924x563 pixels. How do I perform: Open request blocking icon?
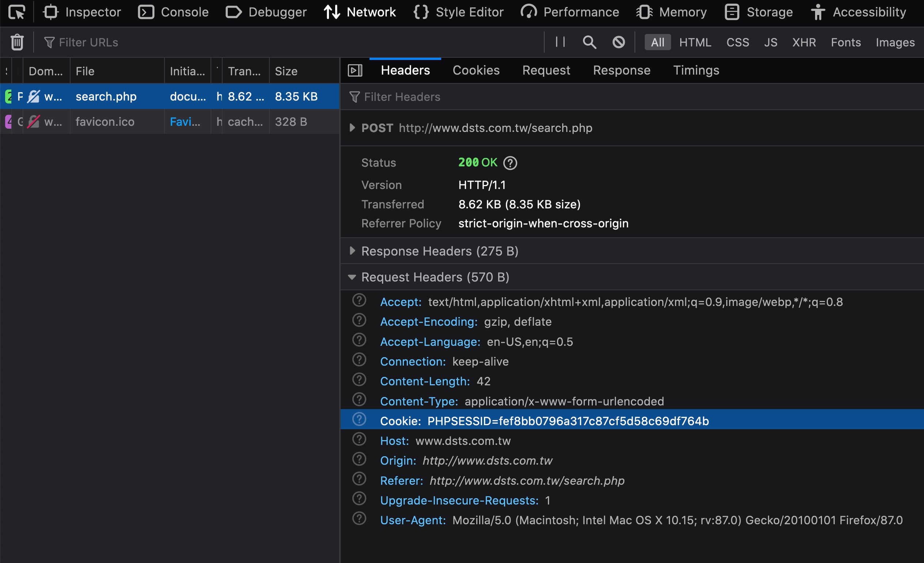coord(618,42)
